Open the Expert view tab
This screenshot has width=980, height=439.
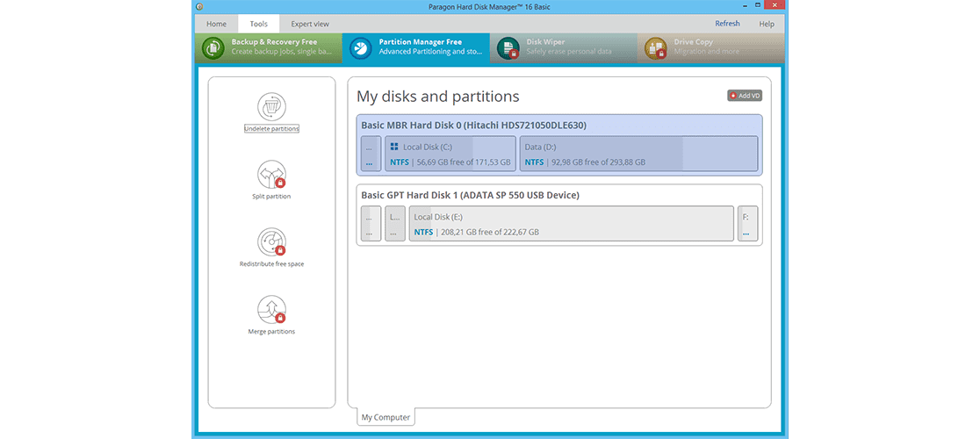[x=310, y=24]
